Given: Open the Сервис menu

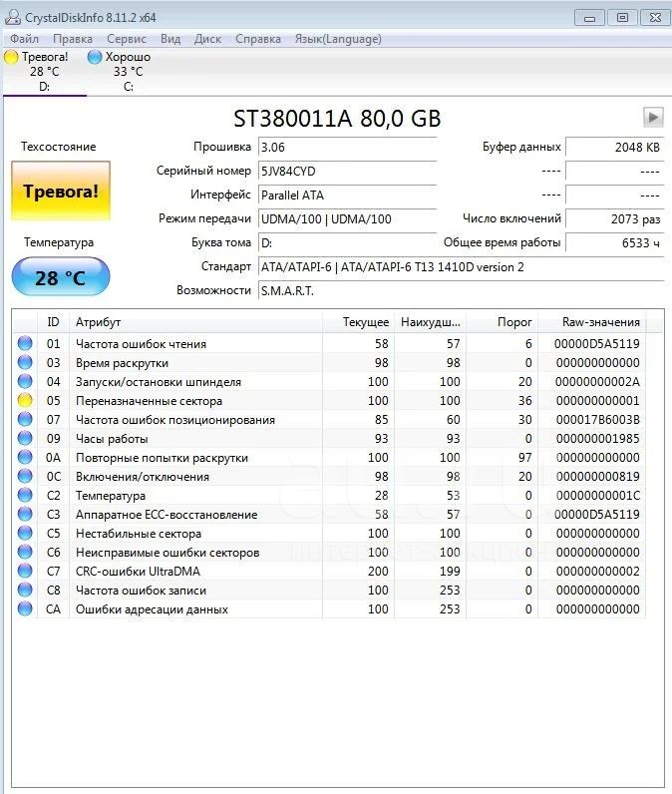Looking at the screenshot, I should [126, 39].
